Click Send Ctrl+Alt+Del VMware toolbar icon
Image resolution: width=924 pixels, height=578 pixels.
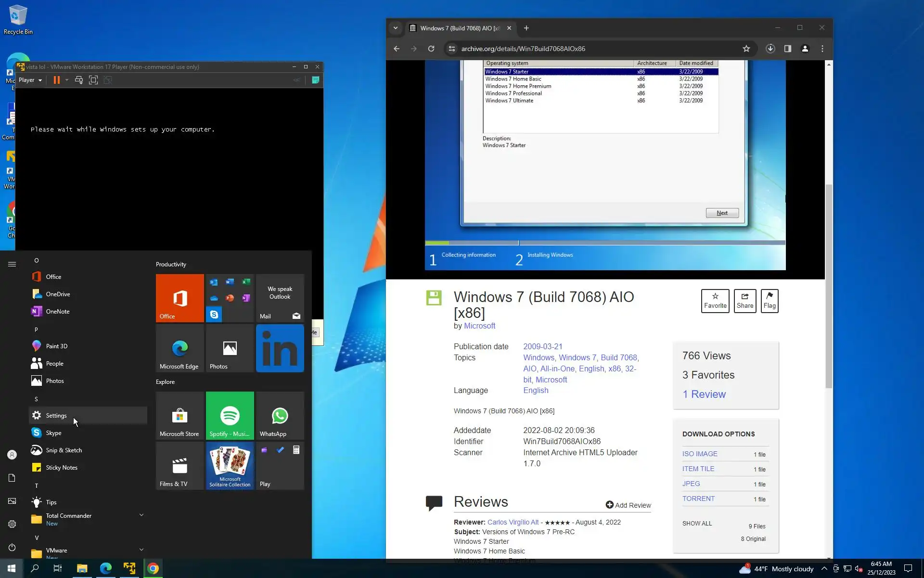79,80
